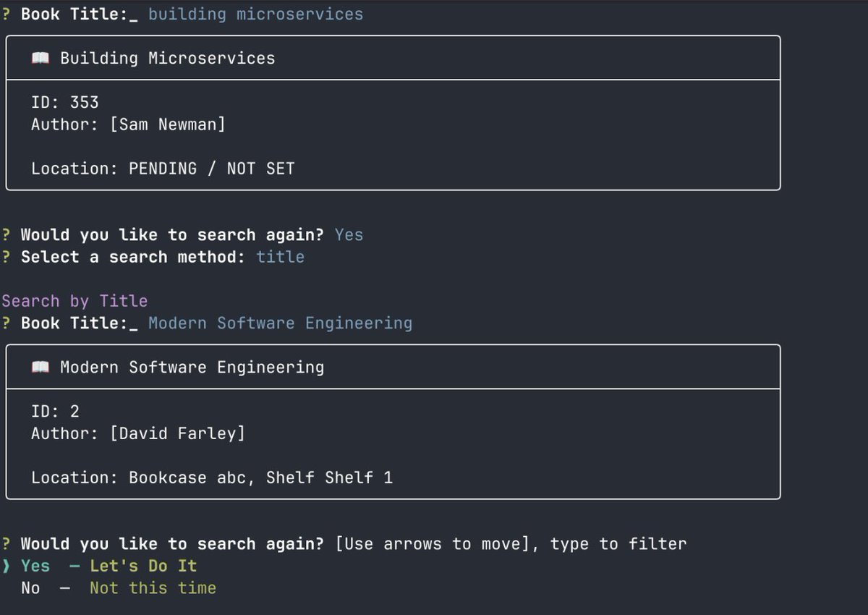Viewport: 868px width, 615px height.
Task: Click 'Author: [David Farley]' line
Action: point(138,433)
